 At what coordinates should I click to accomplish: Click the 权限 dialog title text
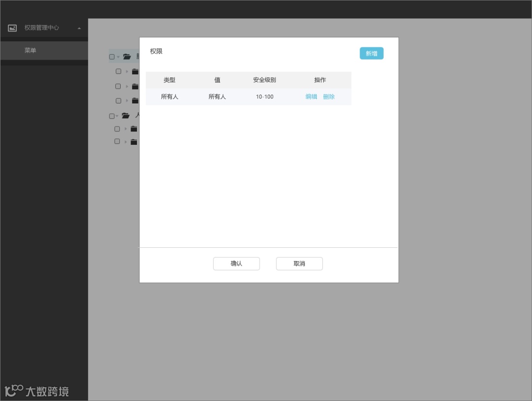click(x=156, y=51)
